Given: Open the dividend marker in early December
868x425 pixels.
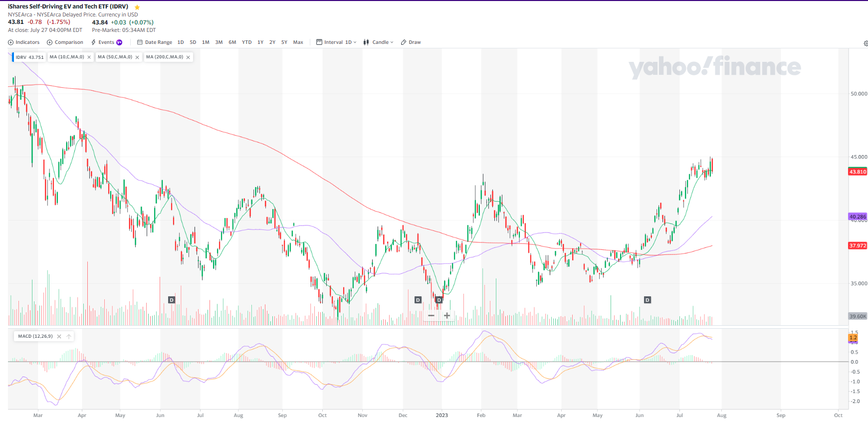Looking at the screenshot, I should pyautogui.click(x=418, y=300).
